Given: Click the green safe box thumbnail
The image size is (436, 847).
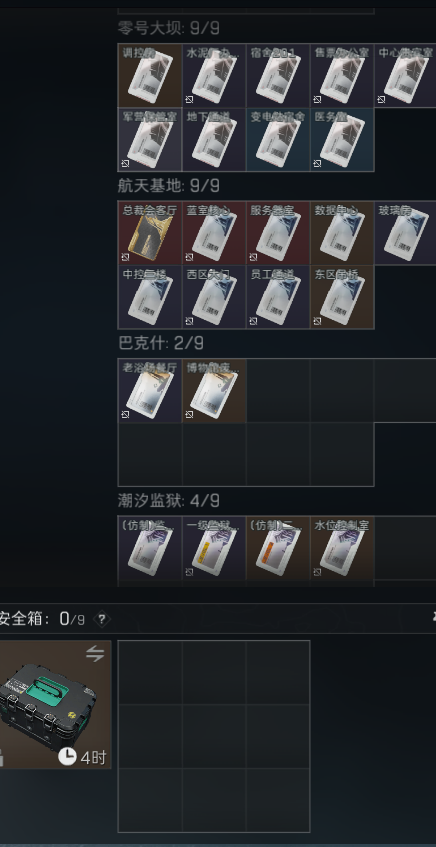Looking at the screenshot, I should pos(55,704).
